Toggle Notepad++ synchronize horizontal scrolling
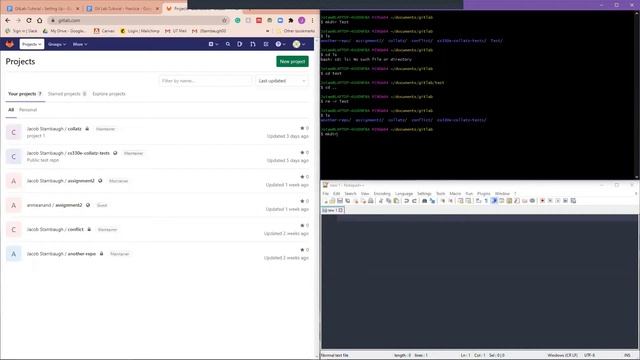 coord(468,201)
